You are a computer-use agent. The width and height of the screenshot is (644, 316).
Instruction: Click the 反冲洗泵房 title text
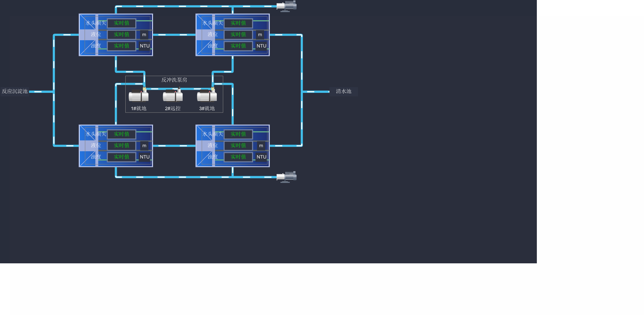click(x=174, y=80)
